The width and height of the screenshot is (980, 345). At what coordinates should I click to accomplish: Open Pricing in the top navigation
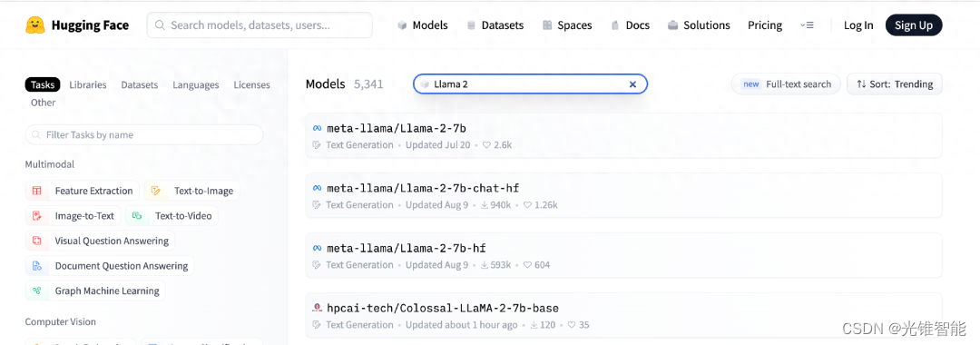coord(765,25)
